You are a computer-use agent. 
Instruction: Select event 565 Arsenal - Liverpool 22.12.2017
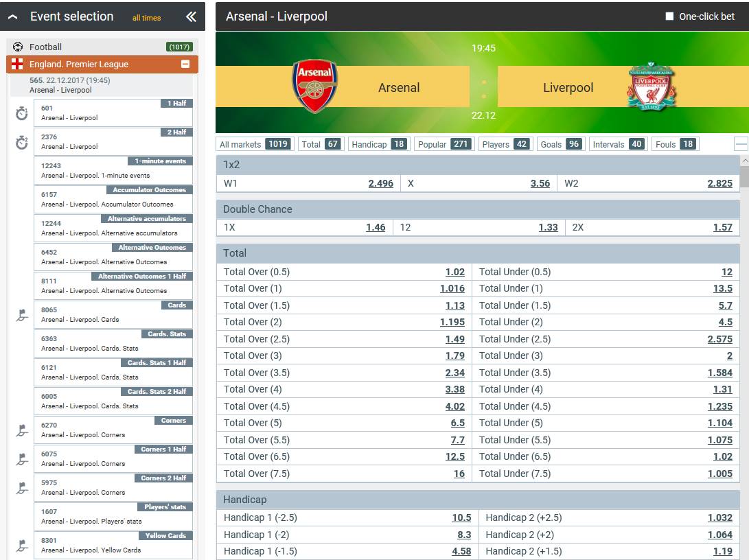pos(102,85)
